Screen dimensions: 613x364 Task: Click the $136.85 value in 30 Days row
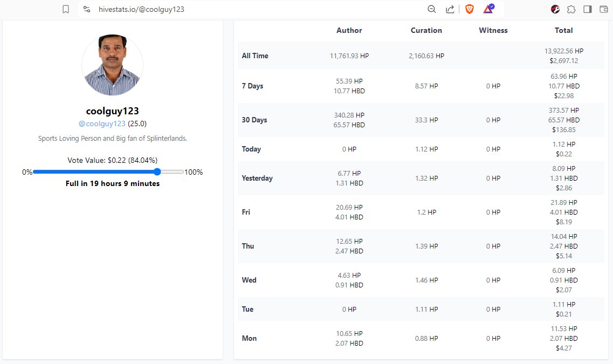coord(564,130)
